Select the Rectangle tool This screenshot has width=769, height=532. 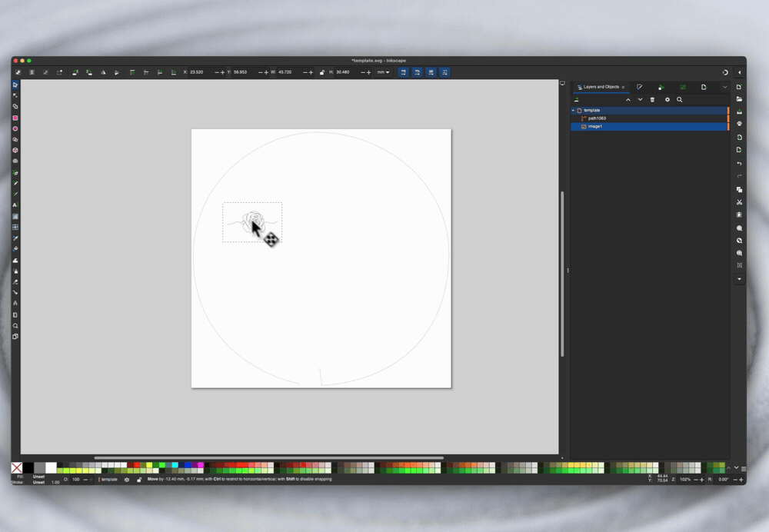click(x=15, y=118)
